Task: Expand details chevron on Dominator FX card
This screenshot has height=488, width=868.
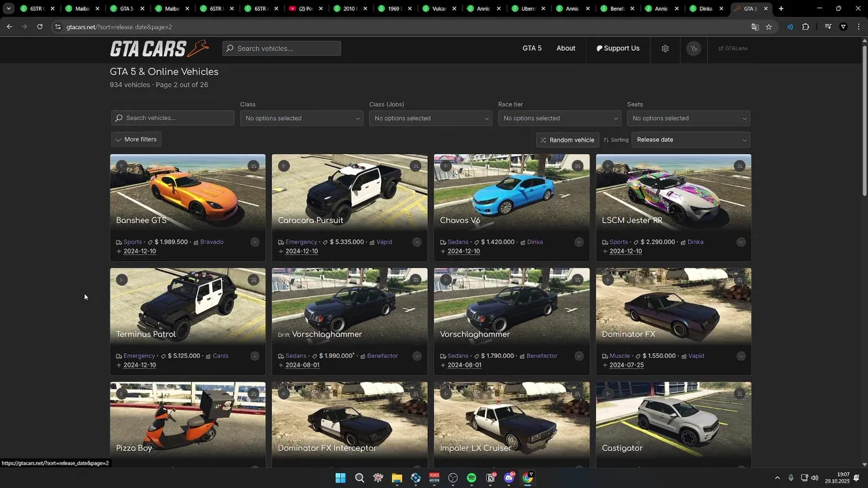Action: tap(741, 356)
